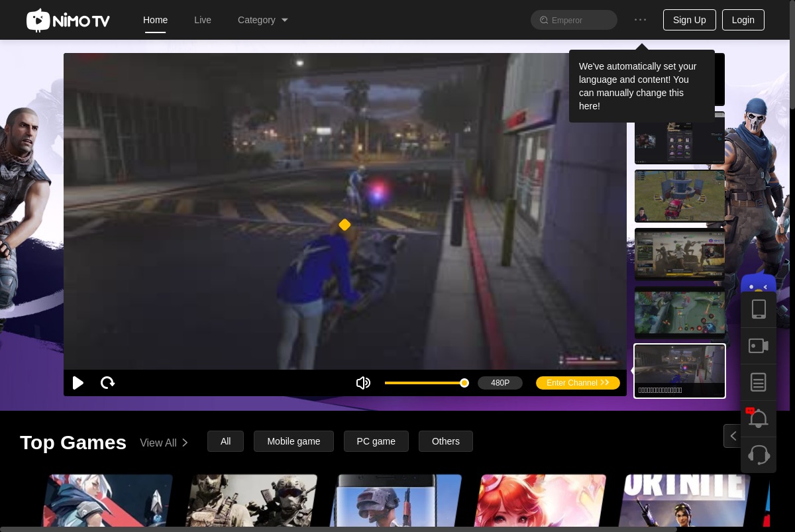Click the Sign Up button
The width and height of the screenshot is (795, 532).
tap(689, 20)
